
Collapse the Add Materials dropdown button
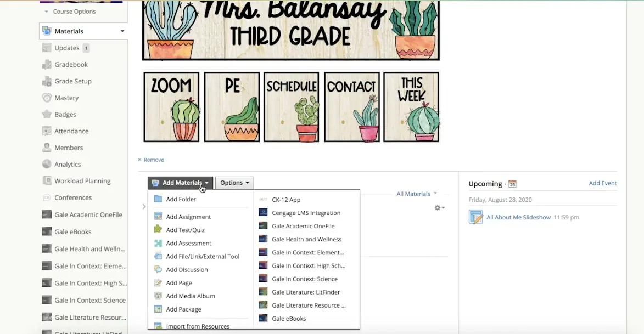pyautogui.click(x=180, y=183)
